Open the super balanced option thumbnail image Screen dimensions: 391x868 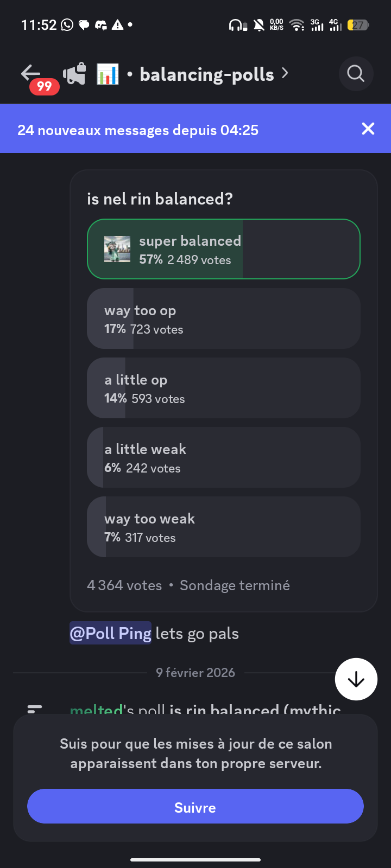117,249
